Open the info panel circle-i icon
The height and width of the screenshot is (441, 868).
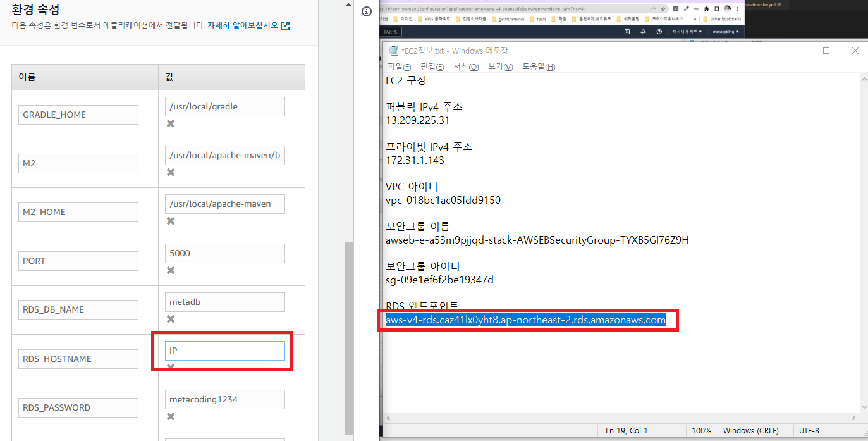pos(366,13)
